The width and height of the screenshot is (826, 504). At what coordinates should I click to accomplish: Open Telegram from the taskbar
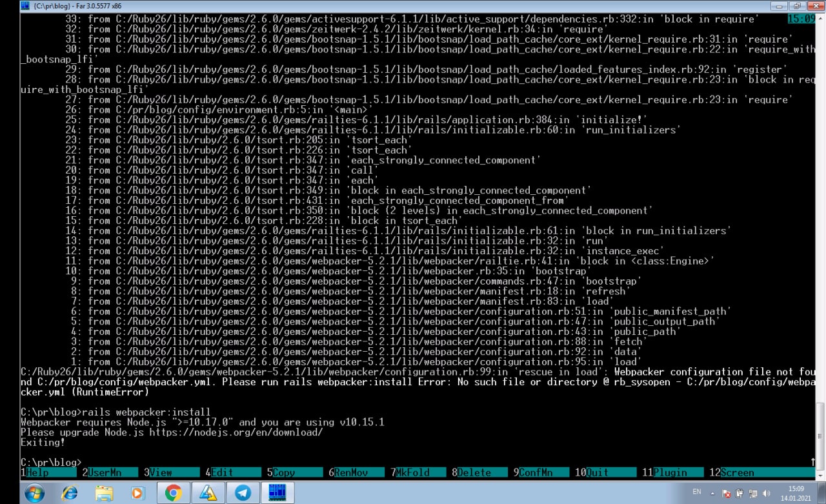point(243,493)
